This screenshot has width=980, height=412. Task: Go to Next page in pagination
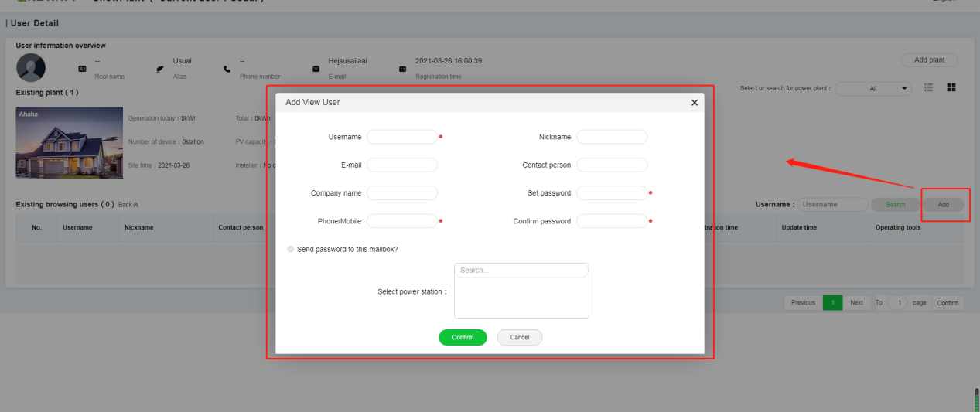point(856,303)
